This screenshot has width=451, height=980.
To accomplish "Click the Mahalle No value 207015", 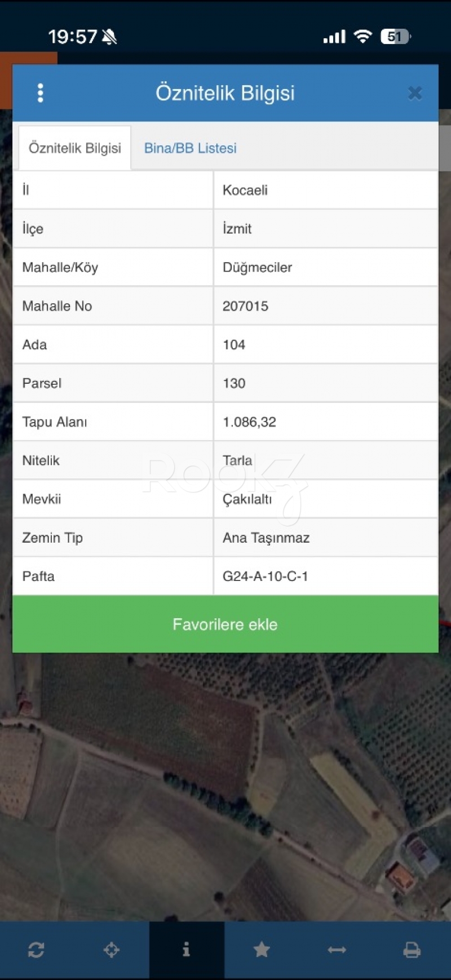I will pyautogui.click(x=245, y=306).
